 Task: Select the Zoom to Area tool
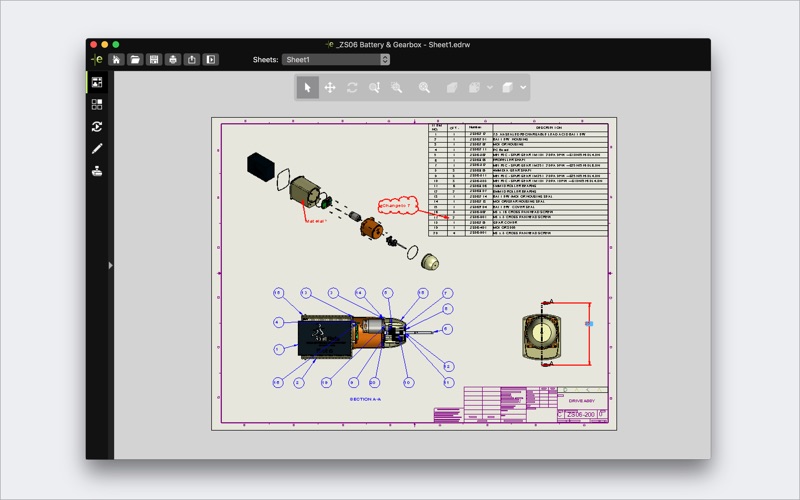[x=396, y=87]
